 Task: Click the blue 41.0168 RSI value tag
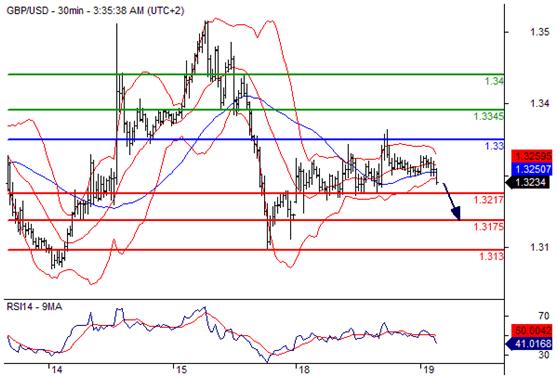[529, 344]
